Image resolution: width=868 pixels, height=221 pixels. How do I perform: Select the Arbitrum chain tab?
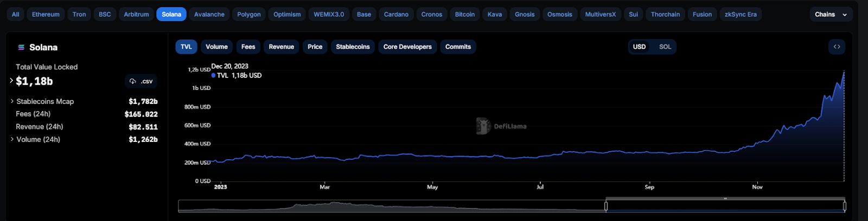tap(136, 15)
